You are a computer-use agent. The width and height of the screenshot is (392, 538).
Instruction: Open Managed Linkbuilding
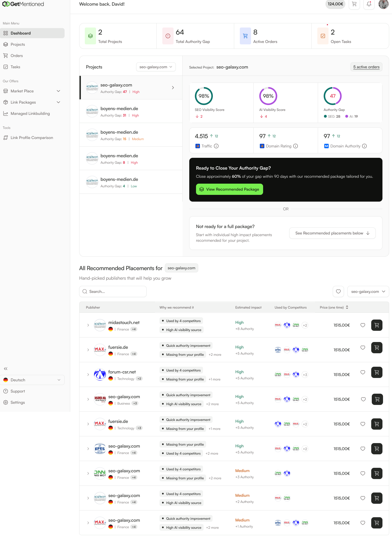[32, 113]
